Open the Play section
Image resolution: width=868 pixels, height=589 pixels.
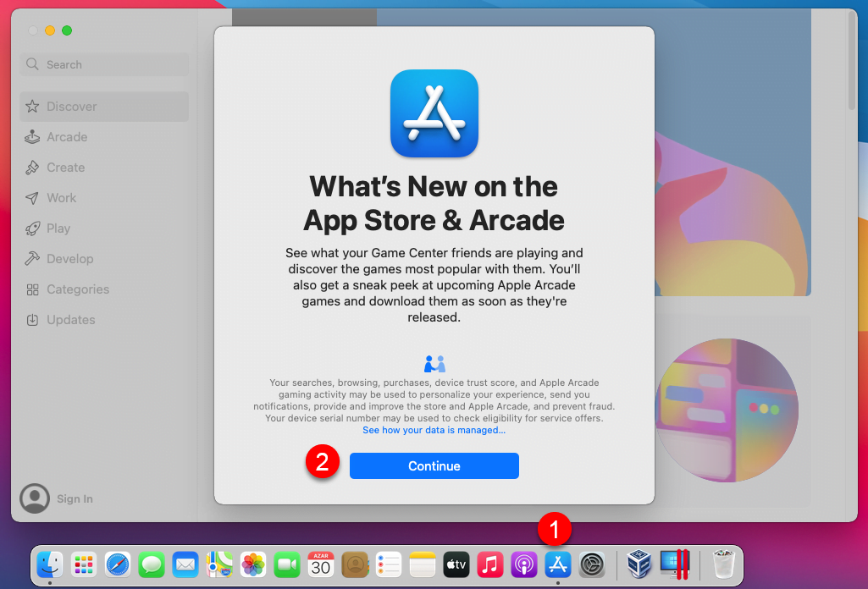[104, 228]
